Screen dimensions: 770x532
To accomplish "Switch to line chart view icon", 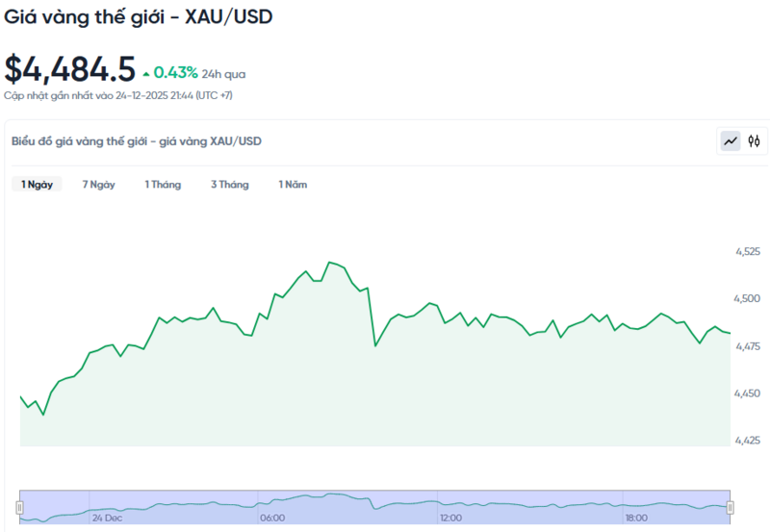I will pos(731,141).
